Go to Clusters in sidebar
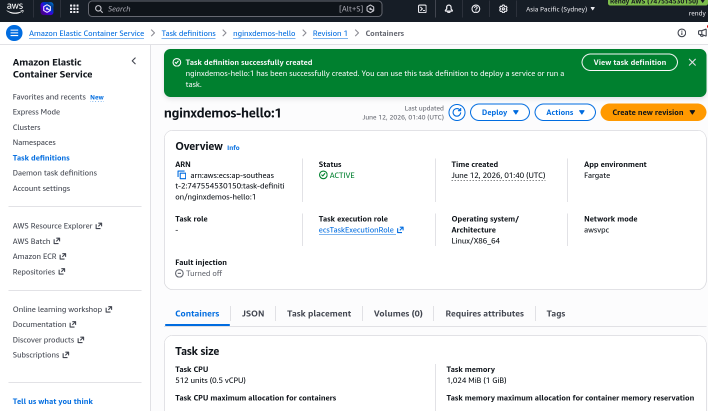This screenshot has width=708, height=411. click(x=26, y=127)
